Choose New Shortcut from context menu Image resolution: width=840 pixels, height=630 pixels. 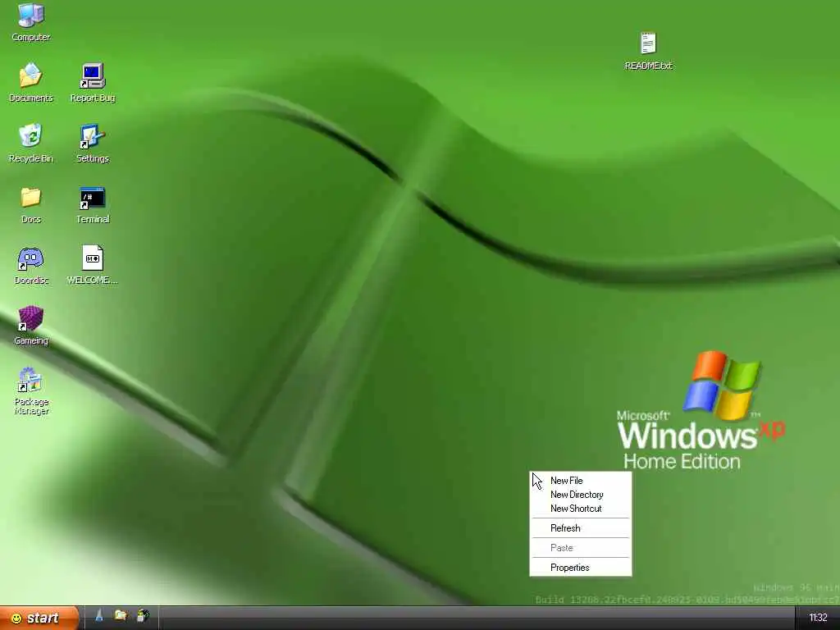click(581, 509)
